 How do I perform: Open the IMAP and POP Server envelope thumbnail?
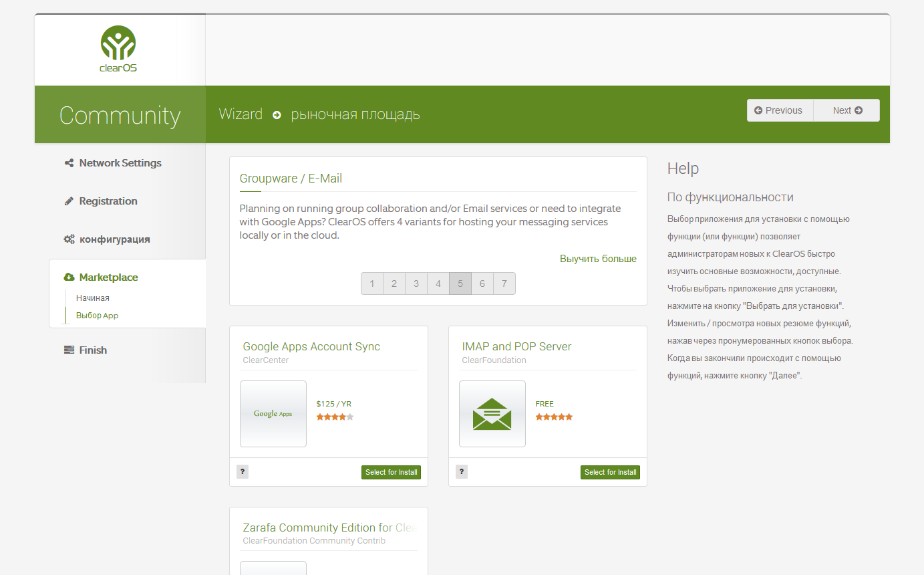(x=492, y=414)
